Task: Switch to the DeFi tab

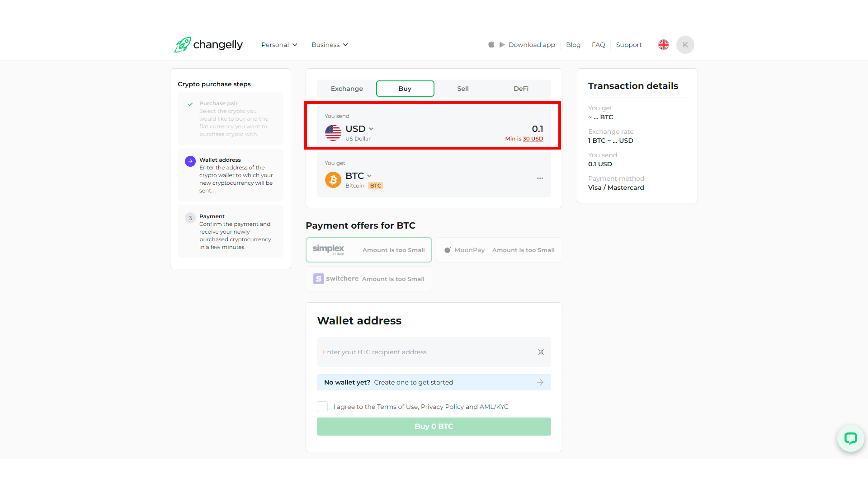Action: coord(521,88)
